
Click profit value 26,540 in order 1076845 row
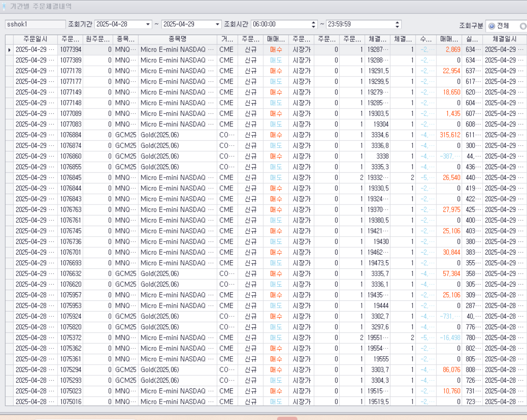[451, 178]
